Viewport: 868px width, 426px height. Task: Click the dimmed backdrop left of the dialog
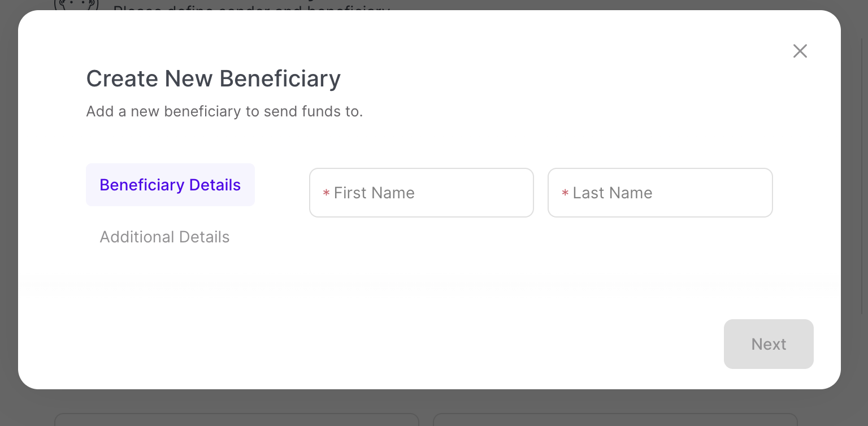coord(8,215)
